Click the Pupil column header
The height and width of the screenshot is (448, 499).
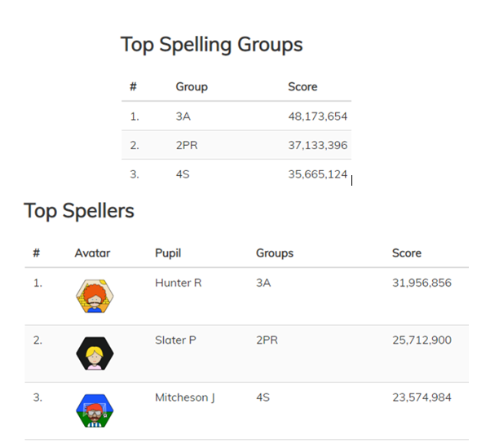click(x=168, y=253)
